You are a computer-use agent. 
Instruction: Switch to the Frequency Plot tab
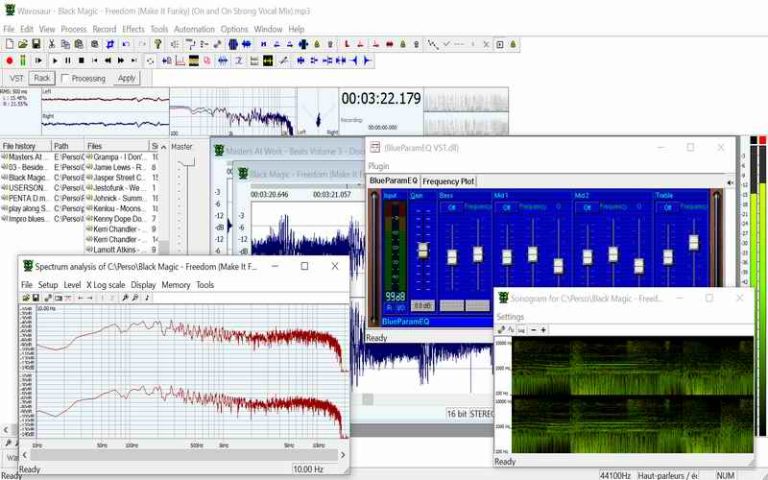(448, 181)
